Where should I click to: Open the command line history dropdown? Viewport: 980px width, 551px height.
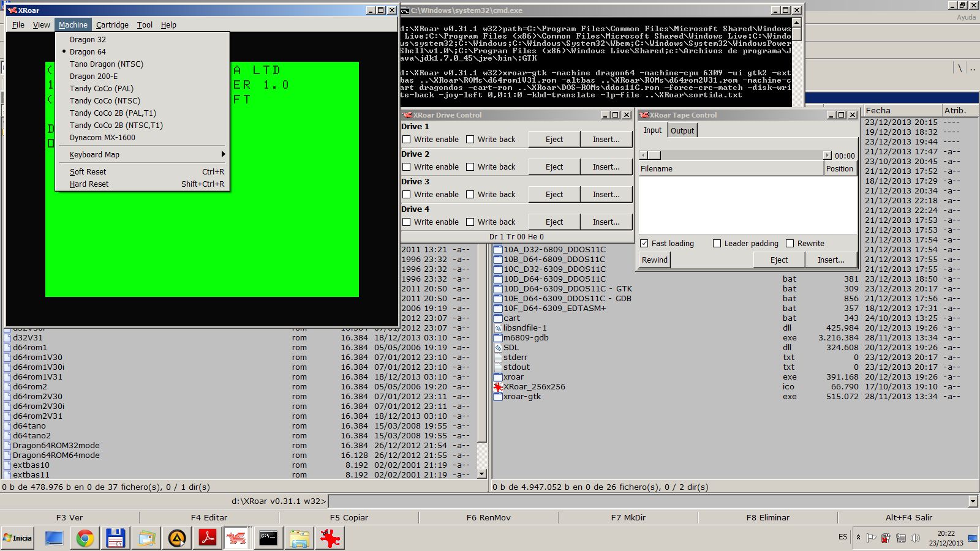click(973, 501)
